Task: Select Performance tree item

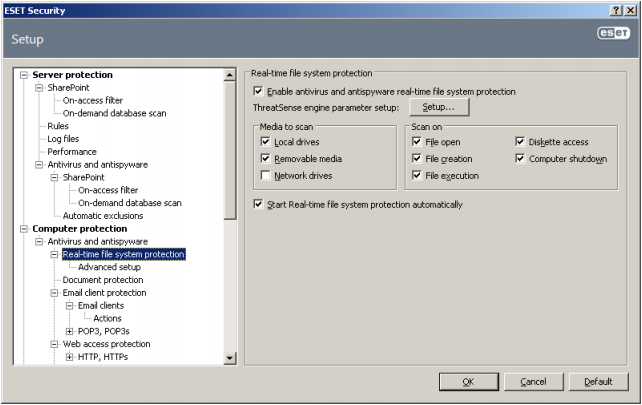Action: [72, 152]
